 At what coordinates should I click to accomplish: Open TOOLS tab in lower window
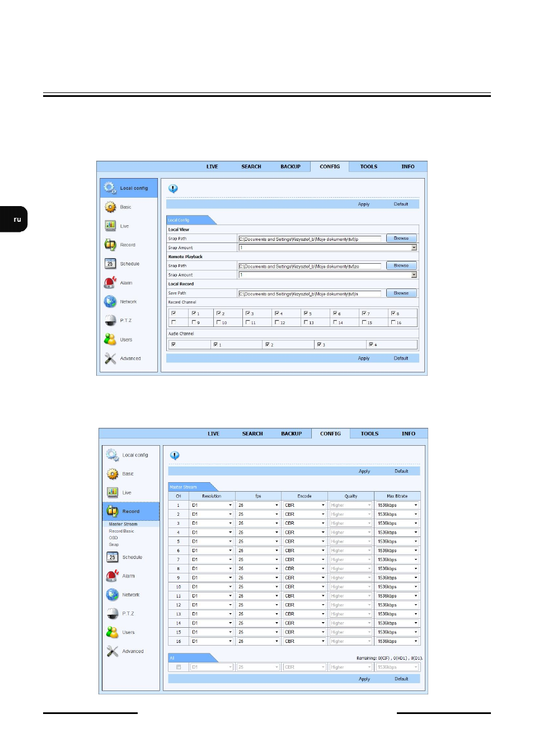coord(369,434)
